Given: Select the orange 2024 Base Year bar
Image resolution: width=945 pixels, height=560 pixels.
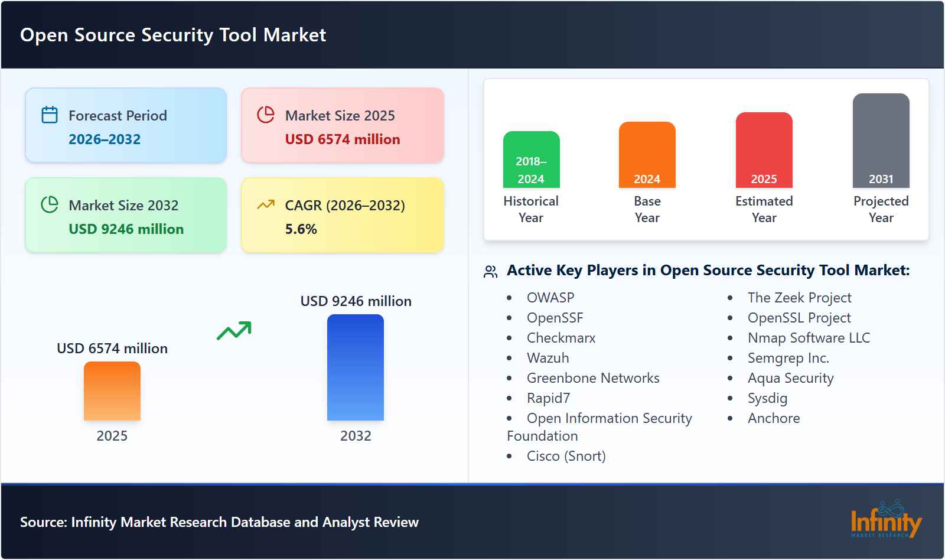Looking at the screenshot, I should point(647,155).
